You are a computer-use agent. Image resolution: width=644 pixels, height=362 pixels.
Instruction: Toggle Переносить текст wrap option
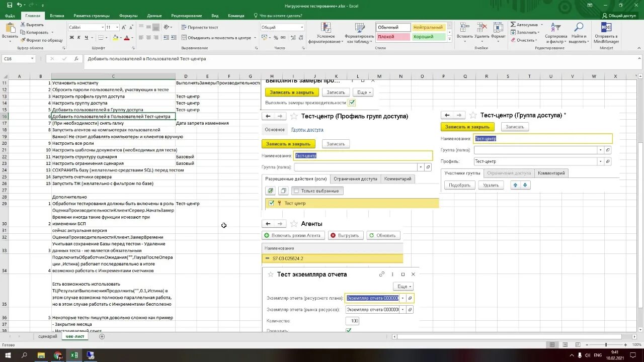coord(200,27)
